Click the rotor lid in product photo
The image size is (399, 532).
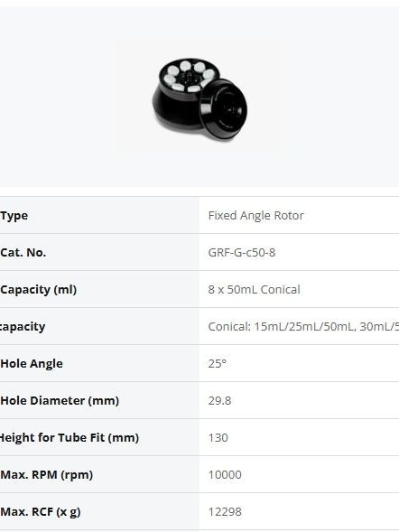click(x=223, y=109)
